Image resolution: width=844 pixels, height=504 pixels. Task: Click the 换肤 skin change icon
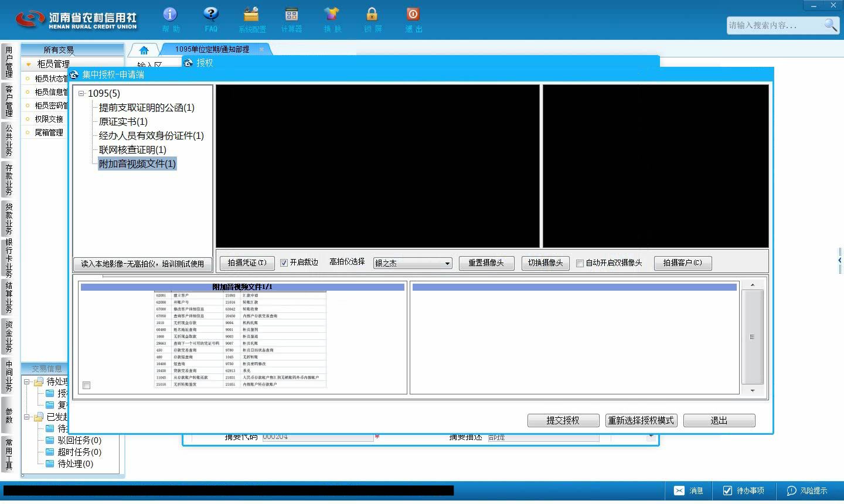point(332,15)
